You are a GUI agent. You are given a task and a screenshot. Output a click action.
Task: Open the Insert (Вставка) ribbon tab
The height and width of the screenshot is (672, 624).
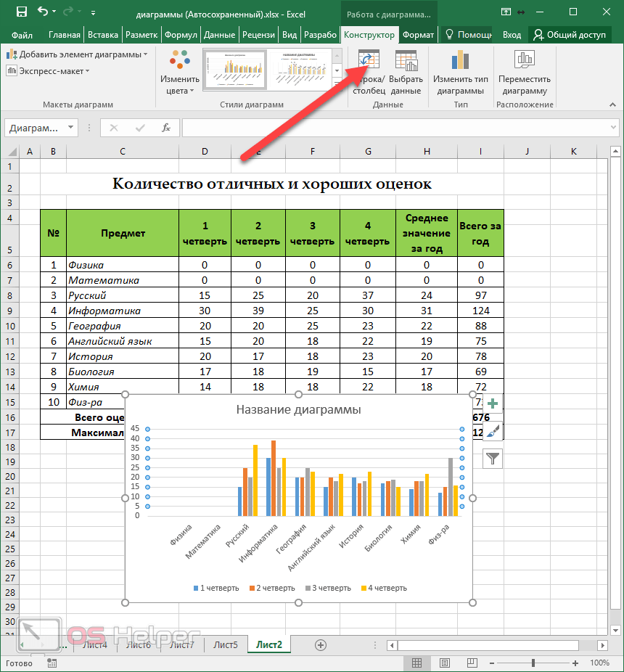click(x=102, y=35)
